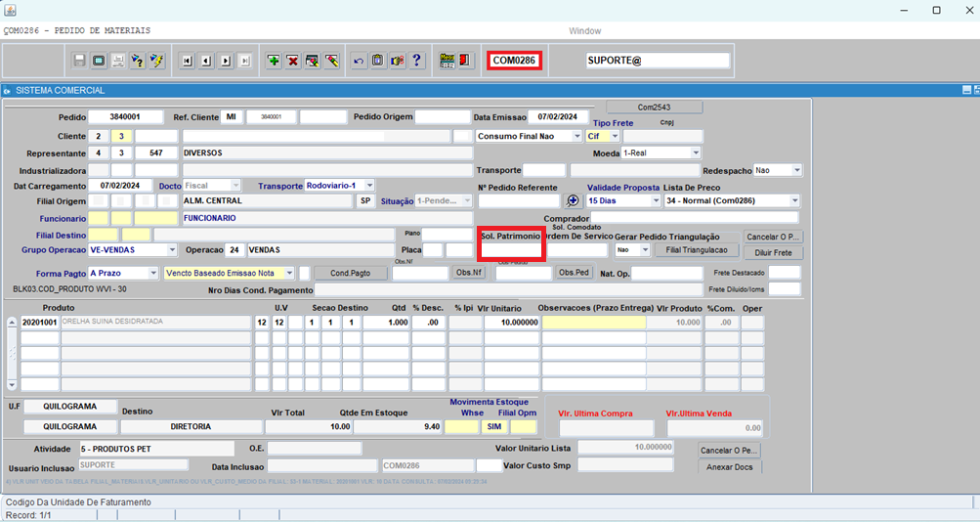980x522 pixels.
Task: Open the Validade Proposta 15 Dias dropdown
Action: 655,200
